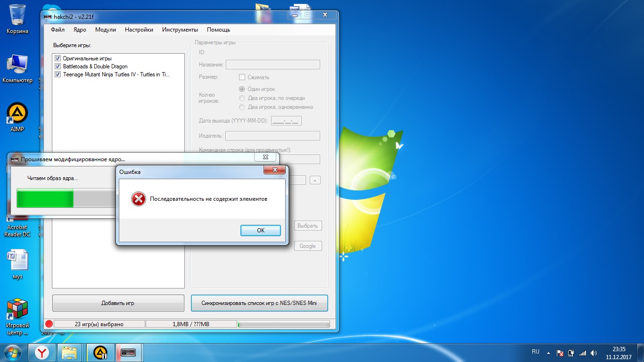Select Два игрока, одновременно option
The image size is (644, 362).
coord(242,107)
